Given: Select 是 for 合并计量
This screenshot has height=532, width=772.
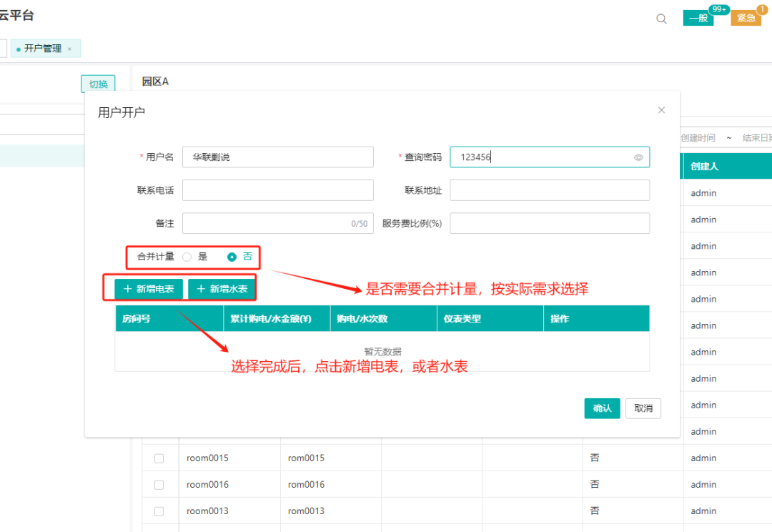Looking at the screenshot, I should (x=187, y=257).
